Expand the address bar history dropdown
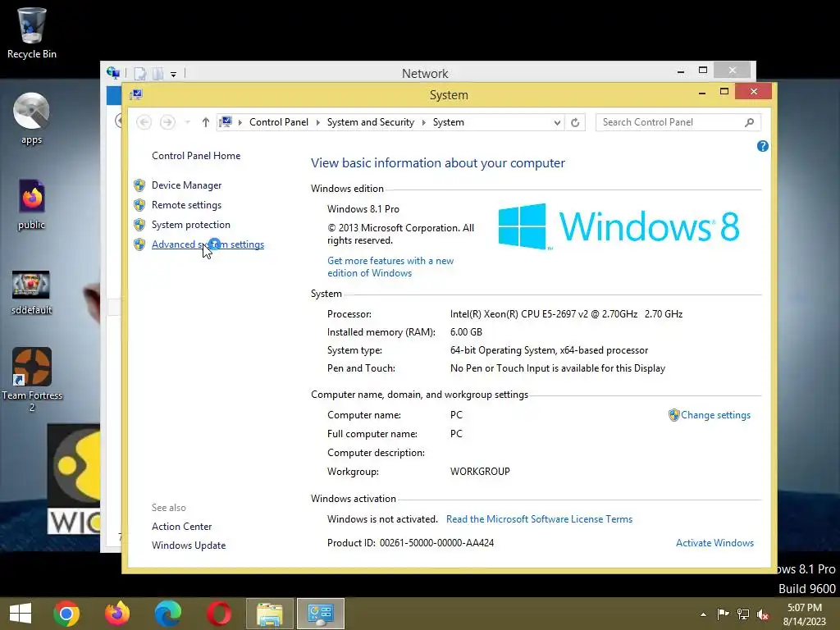The image size is (840, 630). pyautogui.click(x=557, y=123)
